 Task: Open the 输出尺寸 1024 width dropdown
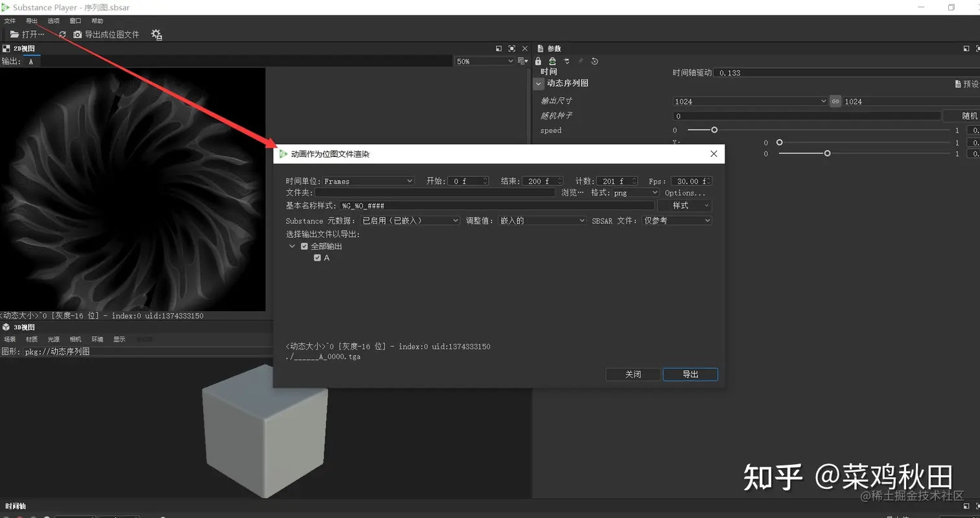(751, 101)
